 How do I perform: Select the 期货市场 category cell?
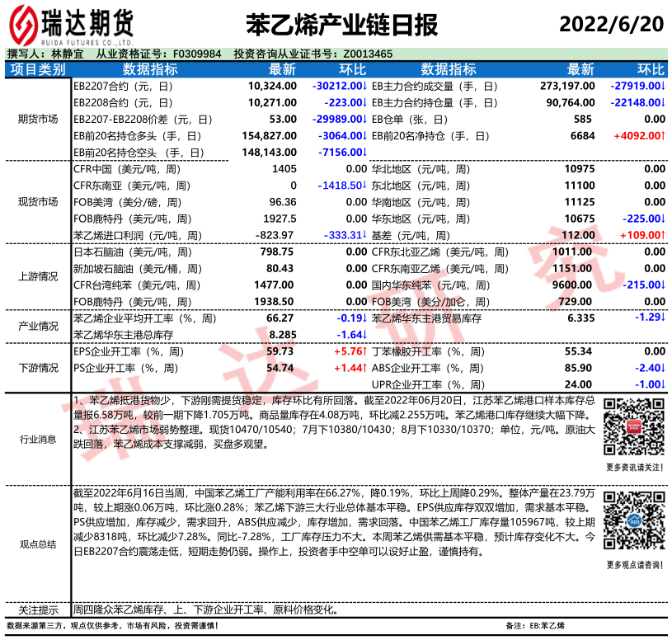point(38,119)
